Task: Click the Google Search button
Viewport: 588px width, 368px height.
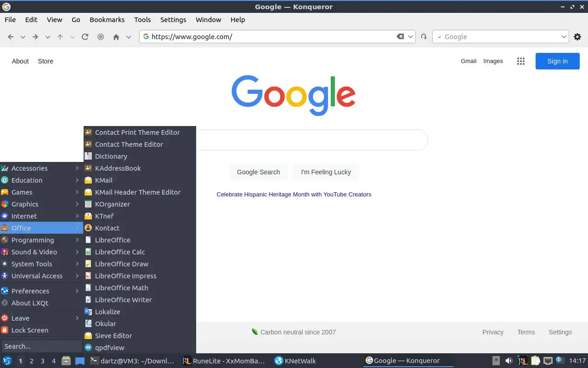Action: (x=258, y=172)
